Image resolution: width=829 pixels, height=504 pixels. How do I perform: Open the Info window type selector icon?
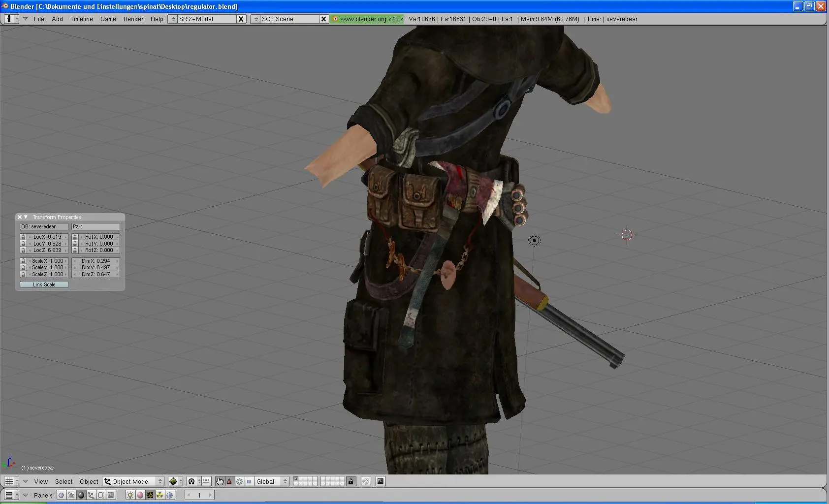coord(11,19)
